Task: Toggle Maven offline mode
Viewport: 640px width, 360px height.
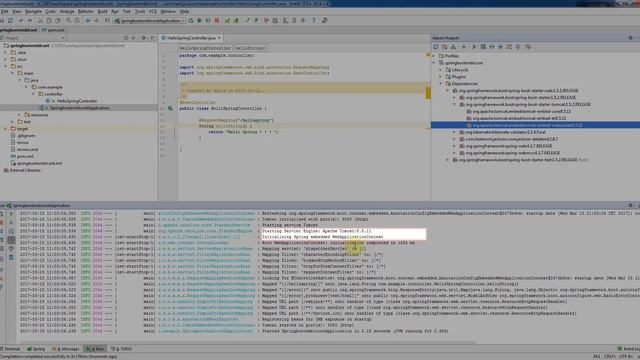Action: [492, 47]
